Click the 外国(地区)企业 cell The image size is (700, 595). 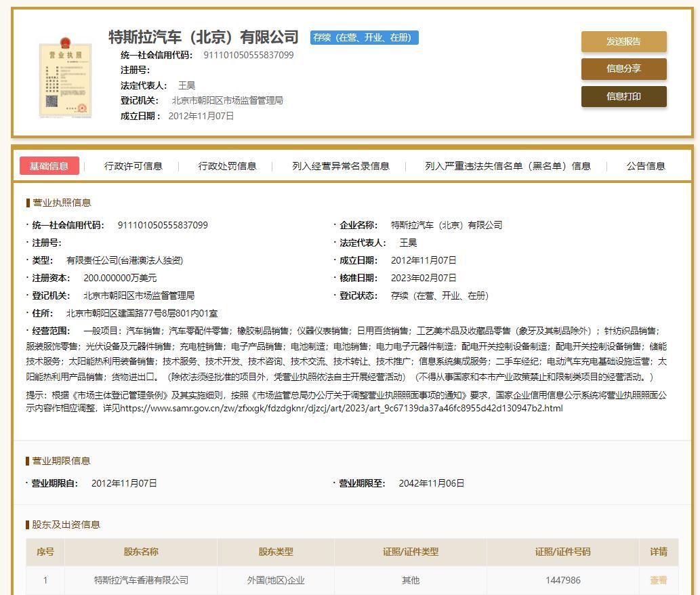[276, 580]
